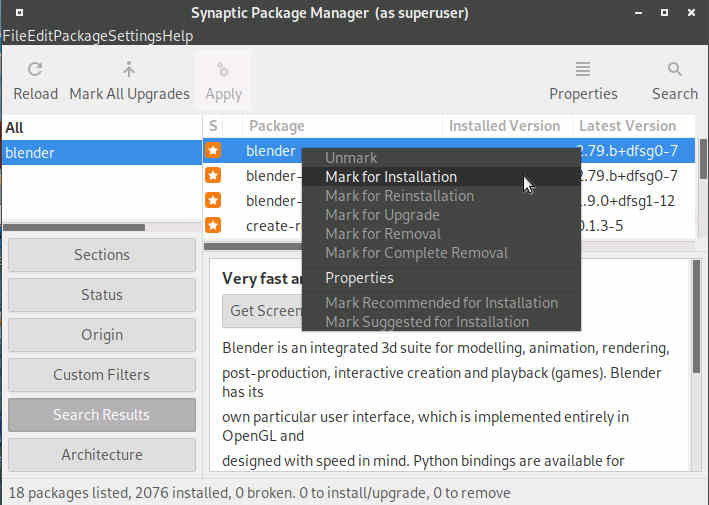Sort by the S status column header
The height and width of the screenshot is (505, 709).
[213, 126]
